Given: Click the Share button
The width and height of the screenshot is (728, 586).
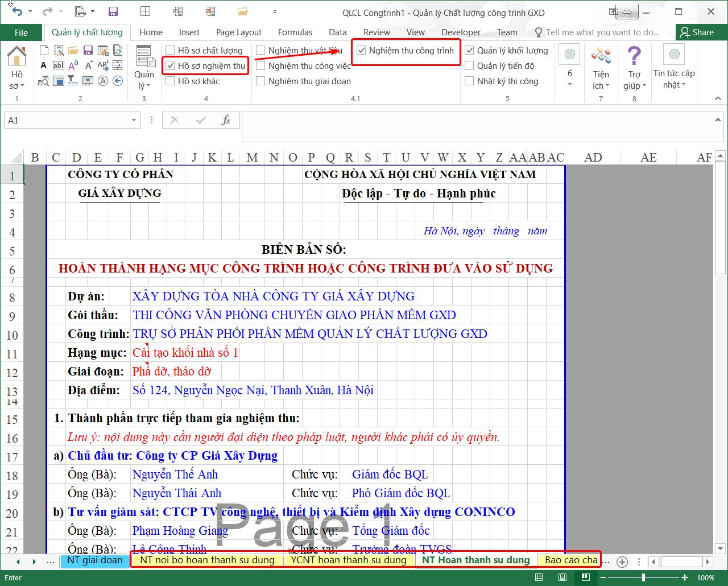Looking at the screenshot, I should click(696, 32).
